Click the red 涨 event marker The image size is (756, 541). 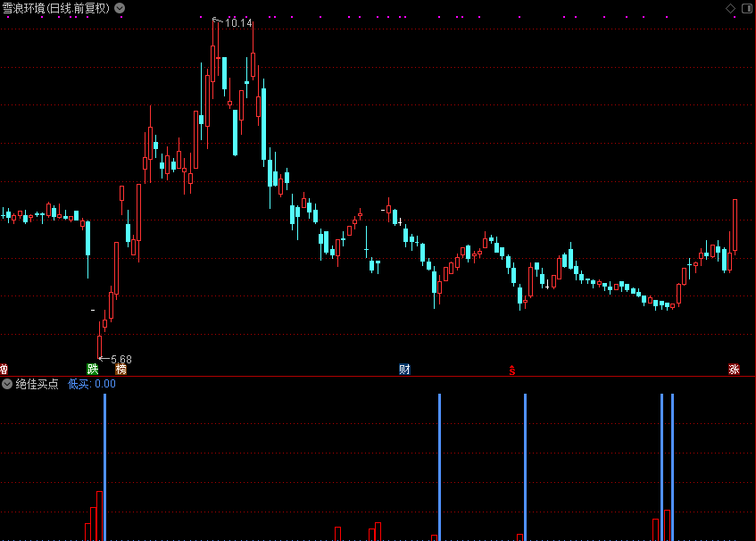(x=734, y=370)
